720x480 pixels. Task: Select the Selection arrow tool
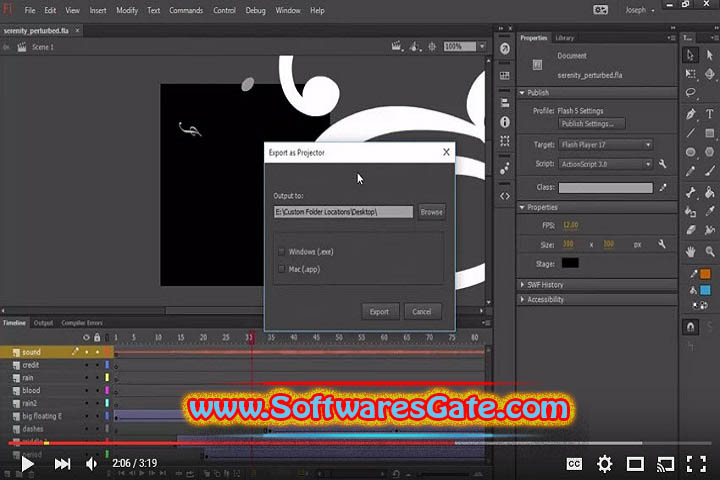click(x=690, y=55)
